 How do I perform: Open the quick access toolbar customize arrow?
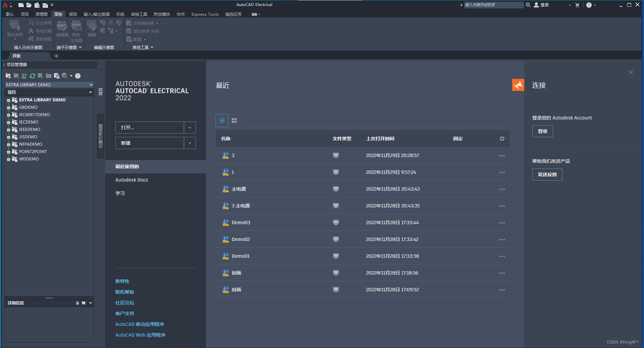52,5
